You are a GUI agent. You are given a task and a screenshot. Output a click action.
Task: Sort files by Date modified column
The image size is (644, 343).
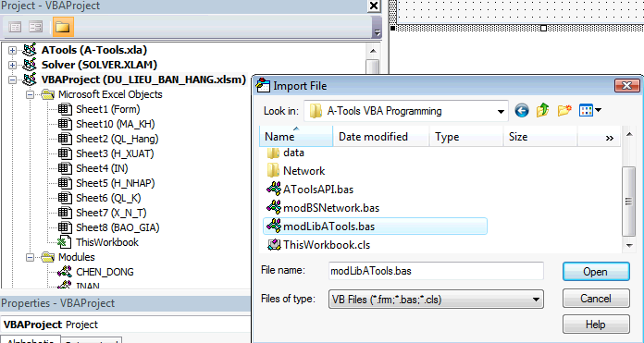[380, 136]
